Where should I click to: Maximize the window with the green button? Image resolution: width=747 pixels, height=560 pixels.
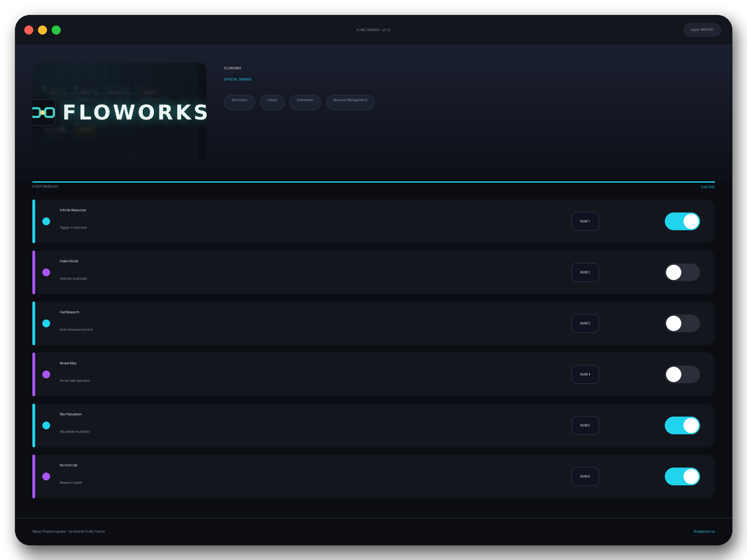(x=56, y=30)
